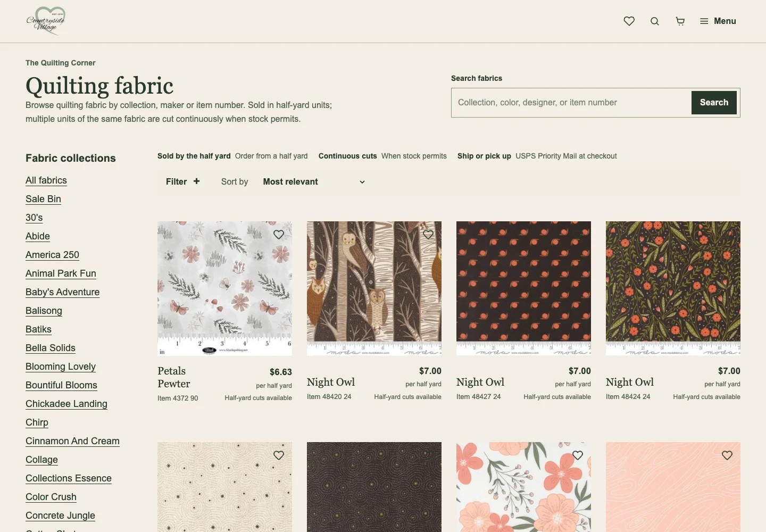Viewport: 766px width, 532px height.
Task: Open the Night Owl owls-in-trees fabric thumbnail
Action: point(374,288)
